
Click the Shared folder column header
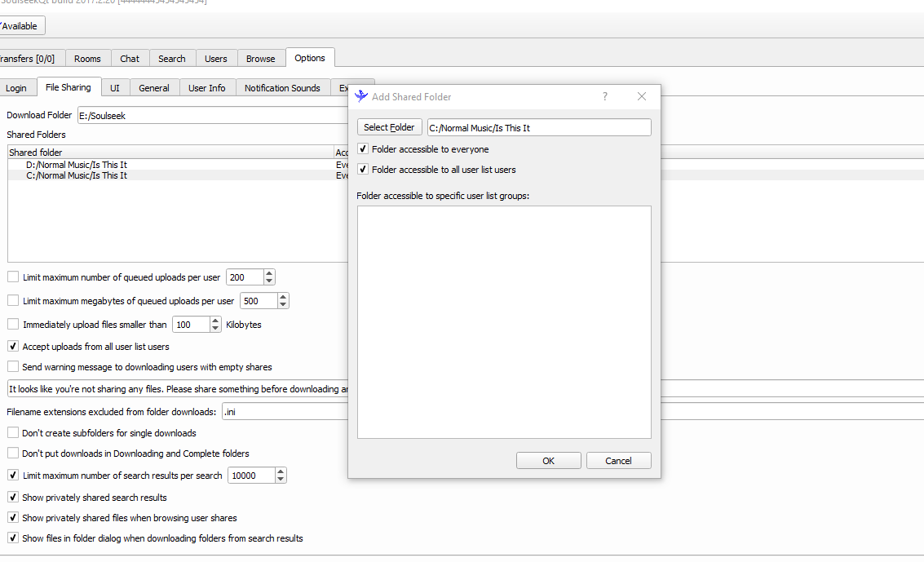pos(171,152)
